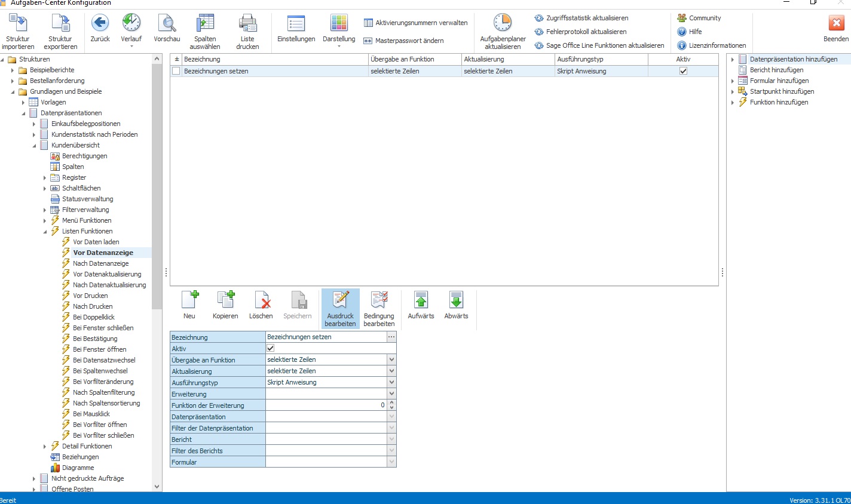Click the Liste drucken printer icon
This screenshot has width=851, height=504.
pos(247,23)
